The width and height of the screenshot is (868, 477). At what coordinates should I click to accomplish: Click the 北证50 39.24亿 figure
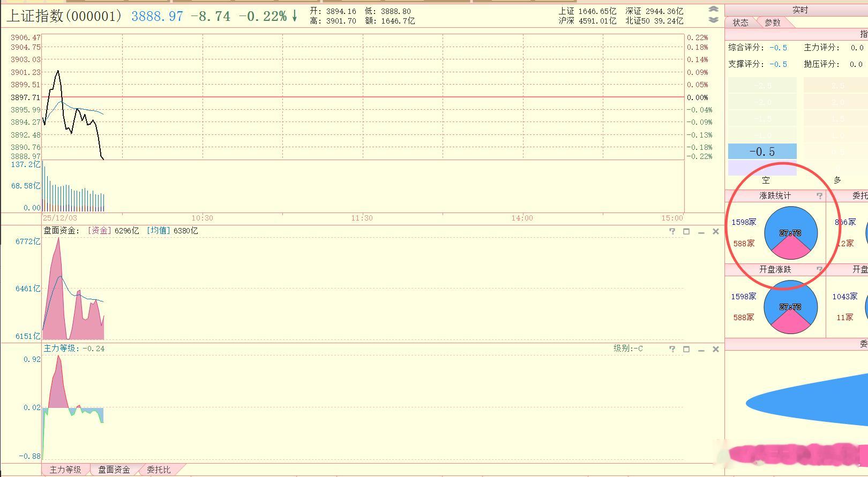click(x=654, y=21)
